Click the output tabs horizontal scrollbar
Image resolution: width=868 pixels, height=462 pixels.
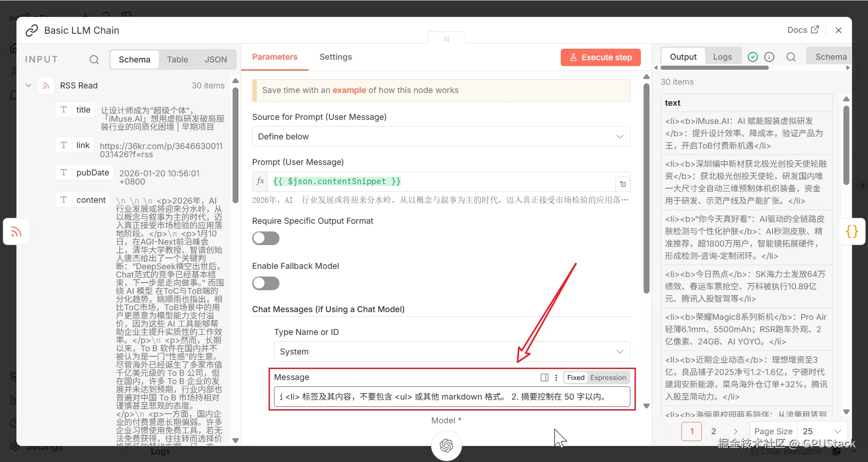(x=714, y=68)
